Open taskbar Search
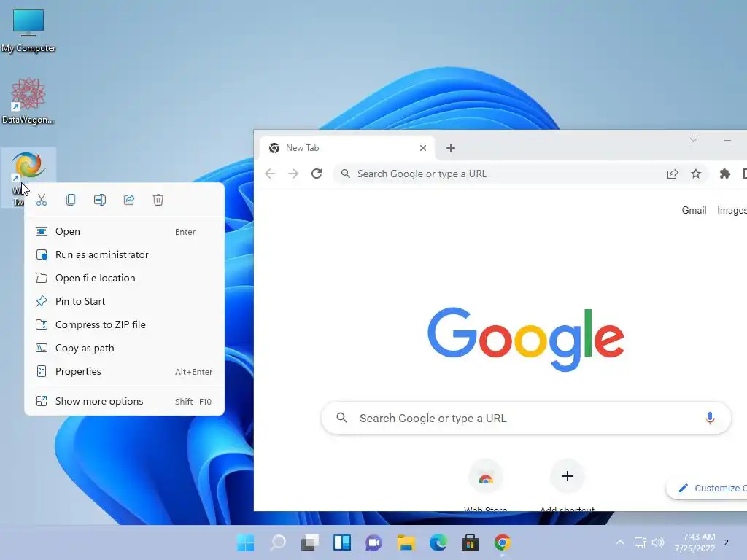Screen dimensions: 747x560 (x=278, y=542)
